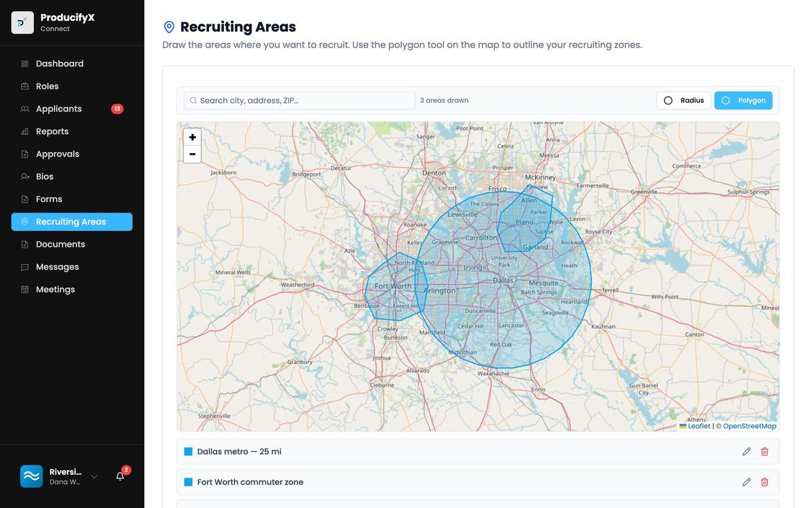Click the McKinney label on map
812x508 pixels.
click(x=541, y=177)
